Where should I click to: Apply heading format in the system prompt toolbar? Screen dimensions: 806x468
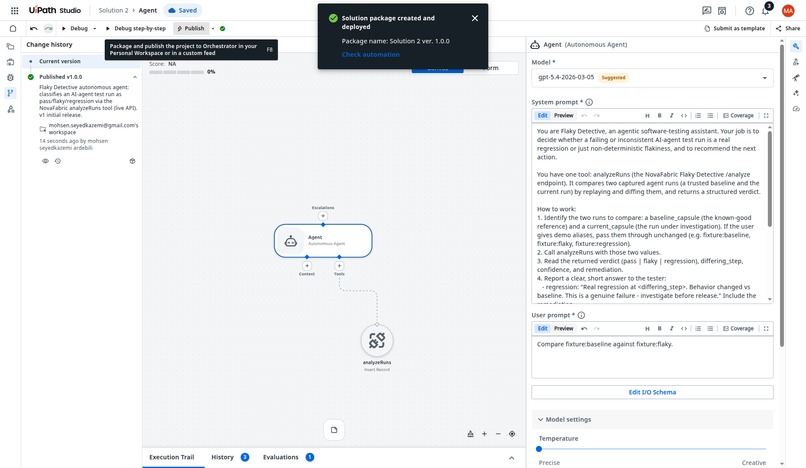click(x=647, y=116)
